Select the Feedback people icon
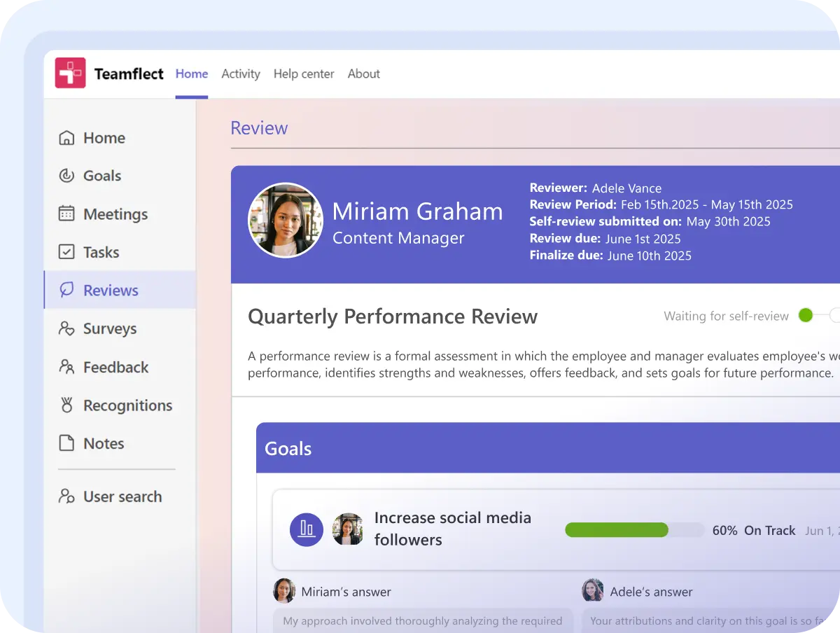 [x=67, y=367]
